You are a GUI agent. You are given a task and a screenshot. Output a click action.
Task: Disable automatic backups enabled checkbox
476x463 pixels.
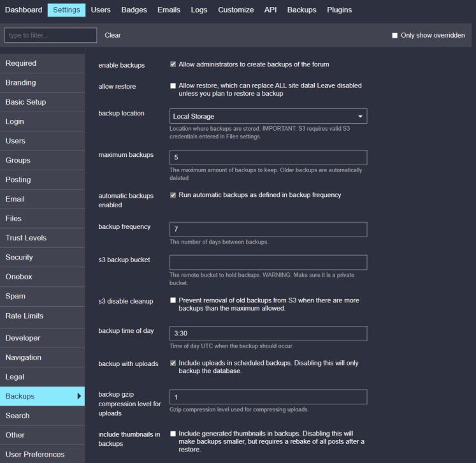pos(173,195)
